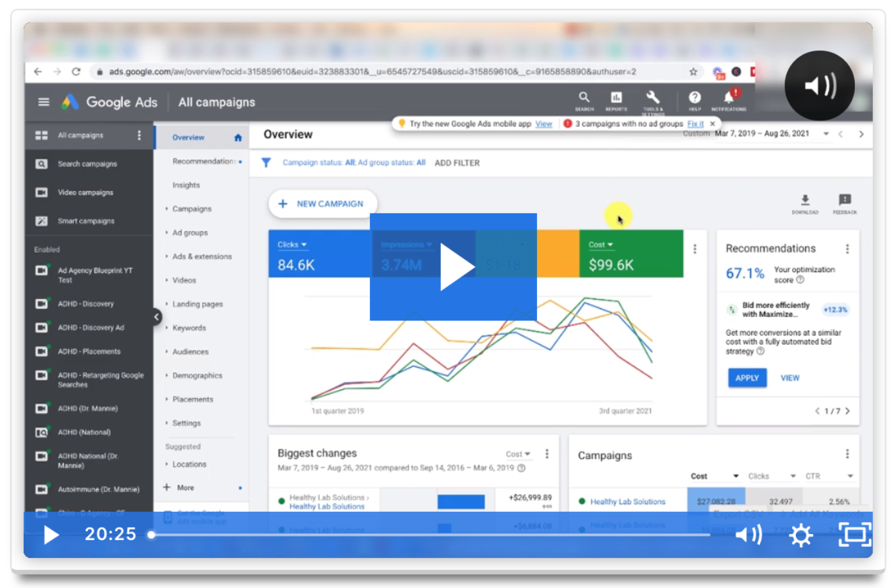Open the Placements page in the navigation

click(x=192, y=399)
